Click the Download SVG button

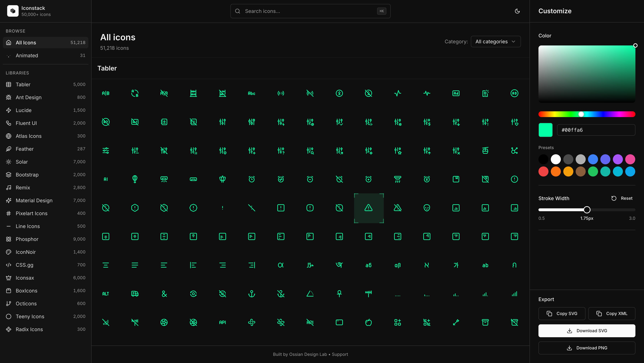click(587, 330)
